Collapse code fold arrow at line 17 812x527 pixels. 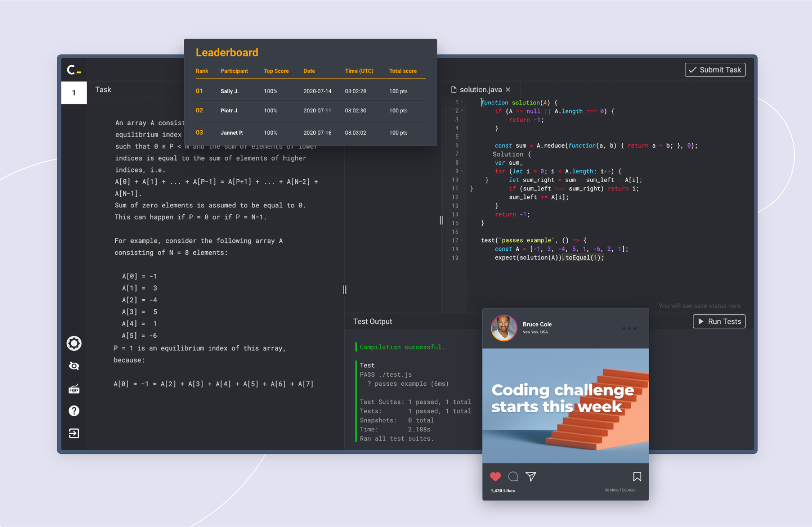tap(462, 240)
